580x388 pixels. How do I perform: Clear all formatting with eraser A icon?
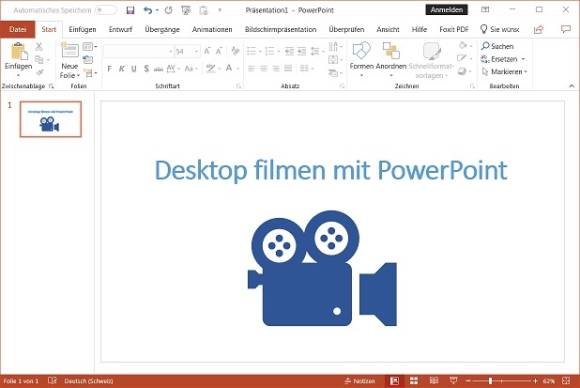[235, 51]
